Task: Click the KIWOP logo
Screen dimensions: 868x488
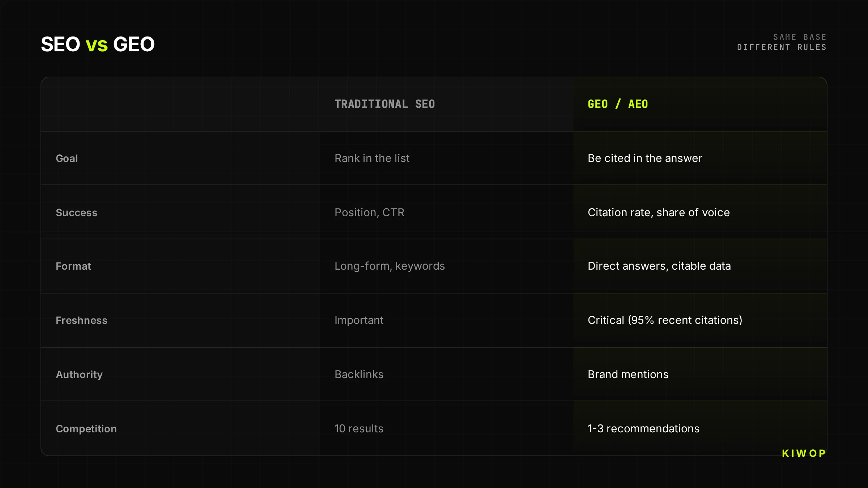Action: coord(804,453)
